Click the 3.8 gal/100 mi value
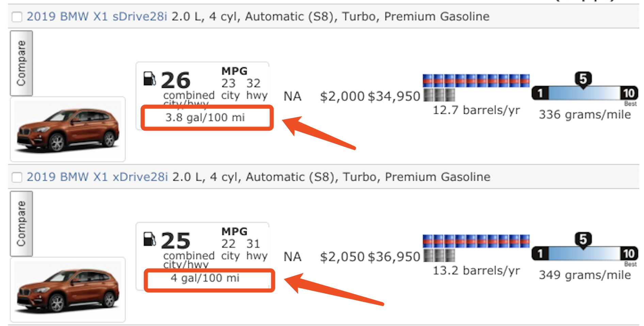The width and height of the screenshot is (644, 326). click(205, 117)
